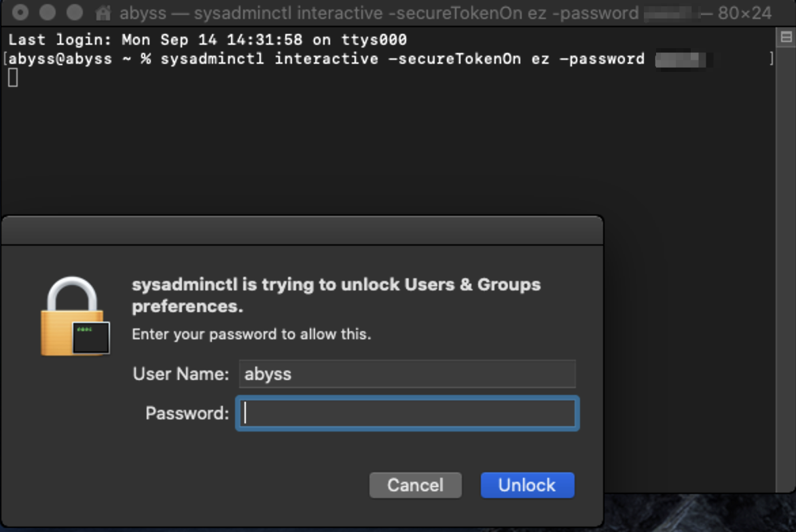The image size is (796, 532).
Task: Click the bold sysadminctl unlock heading
Action: (x=336, y=295)
